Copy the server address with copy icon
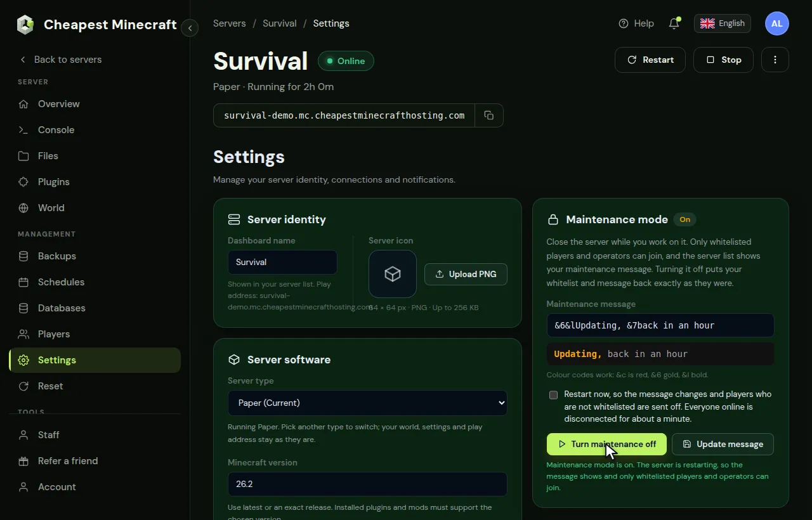 point(489,115)
